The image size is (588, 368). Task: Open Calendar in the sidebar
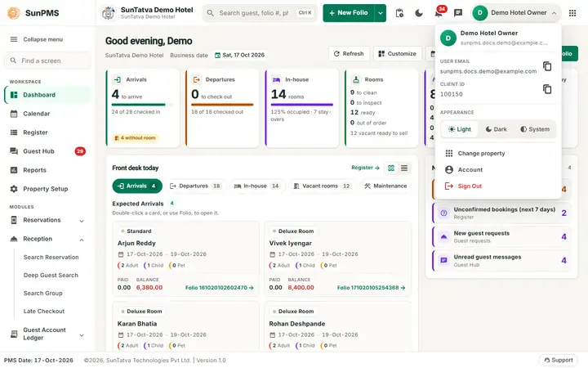47,114
